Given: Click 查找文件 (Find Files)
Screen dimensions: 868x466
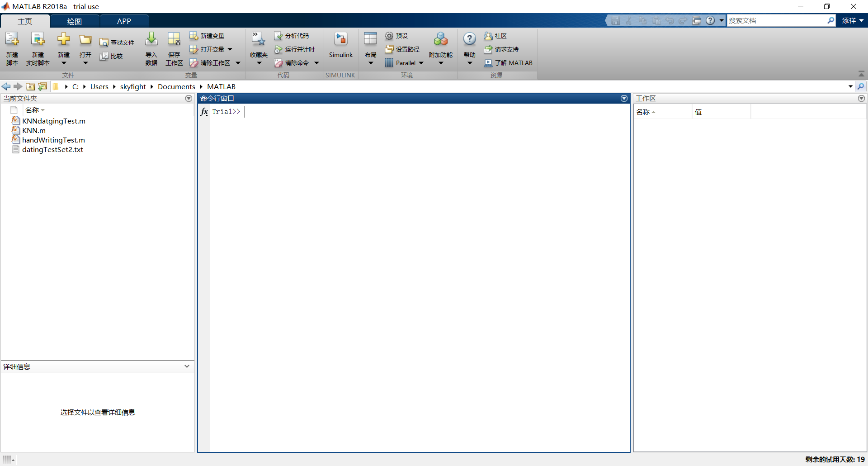Looking at the screenshot, I should point(117,43).
